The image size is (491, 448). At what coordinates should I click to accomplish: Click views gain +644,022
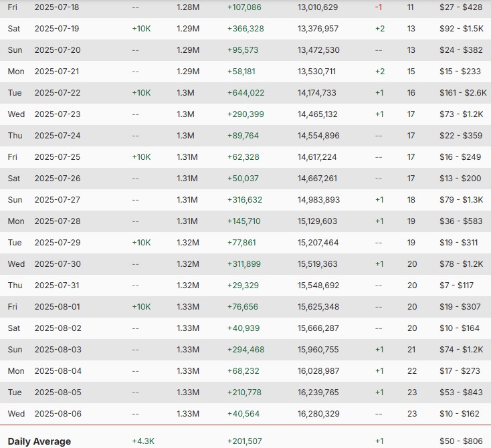click(246, 93)
